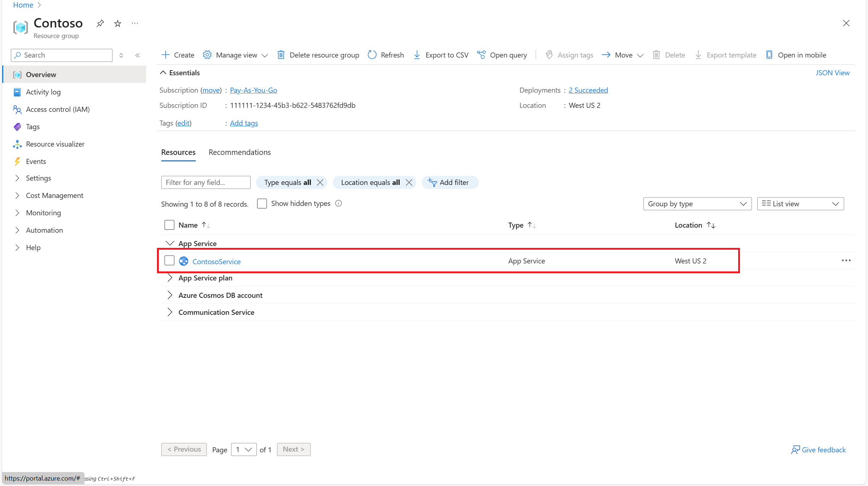This screenshot has width=868, height=486.
Task: Refresh the resource list
Action: (x=386, y=55)
